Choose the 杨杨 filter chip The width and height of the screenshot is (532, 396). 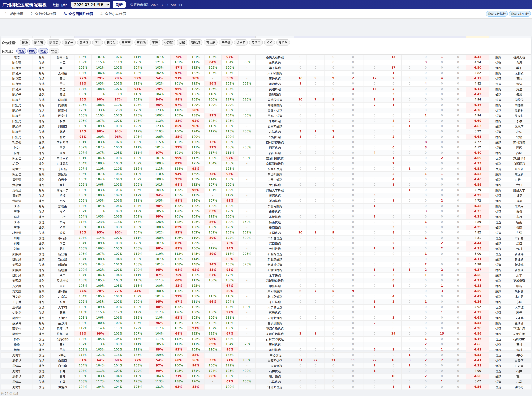[270, 43]
